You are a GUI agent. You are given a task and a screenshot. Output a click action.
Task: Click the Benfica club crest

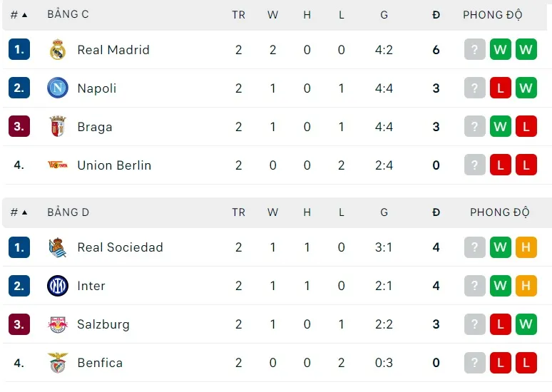(x=58, y=363)
